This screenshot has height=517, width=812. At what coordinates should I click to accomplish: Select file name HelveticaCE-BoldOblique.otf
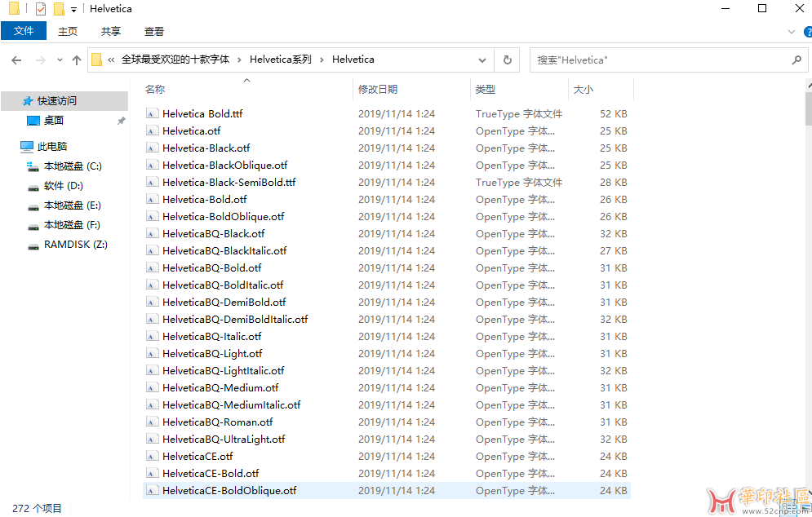[x=229, y=490]
